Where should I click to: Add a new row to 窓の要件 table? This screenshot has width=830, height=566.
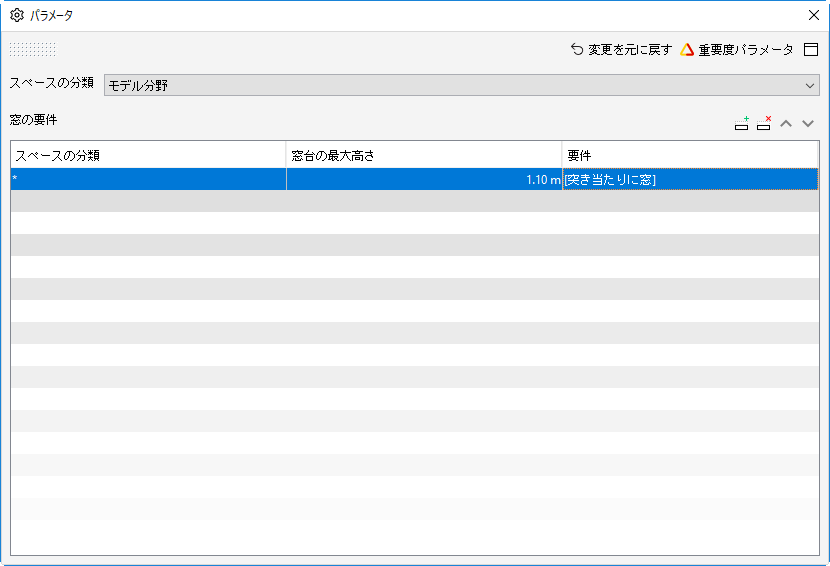coord(742,123)
